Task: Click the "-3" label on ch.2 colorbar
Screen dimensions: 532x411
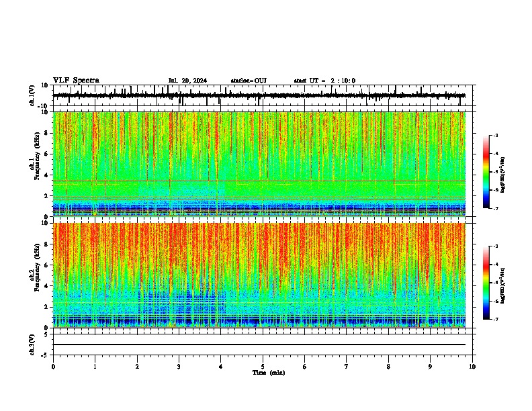Action: pyautogui.click(x=496, y=246)
